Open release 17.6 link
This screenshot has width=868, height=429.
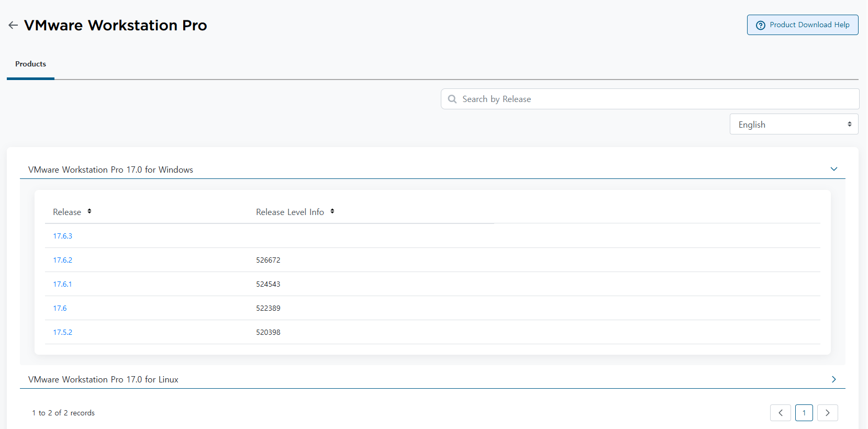click(x=60, y=308)
